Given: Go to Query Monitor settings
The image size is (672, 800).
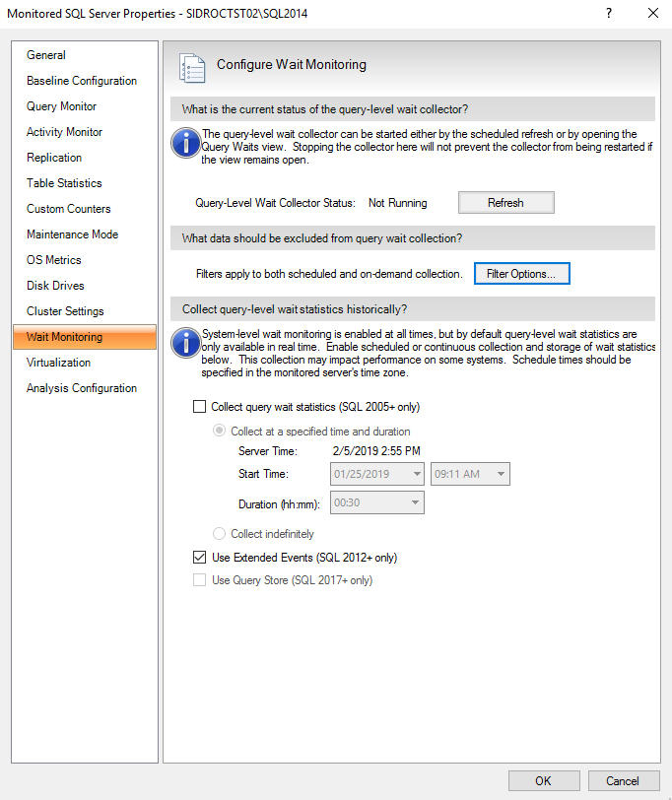Looking at the screenshot, I should (x=61, y=106).
